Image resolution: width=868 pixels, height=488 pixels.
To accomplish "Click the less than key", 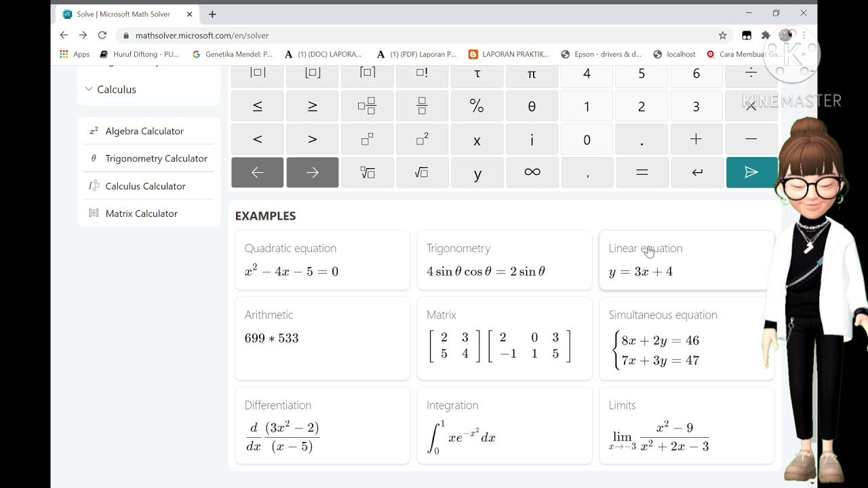I will coord(258,139).
